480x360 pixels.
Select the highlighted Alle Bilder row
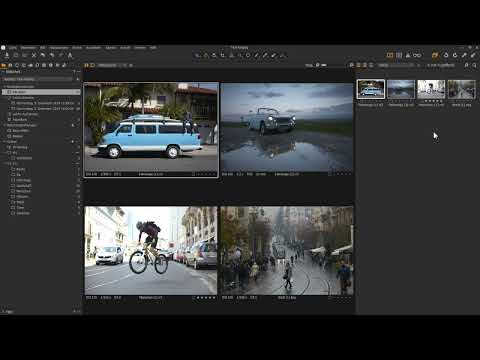pos(41,92)
